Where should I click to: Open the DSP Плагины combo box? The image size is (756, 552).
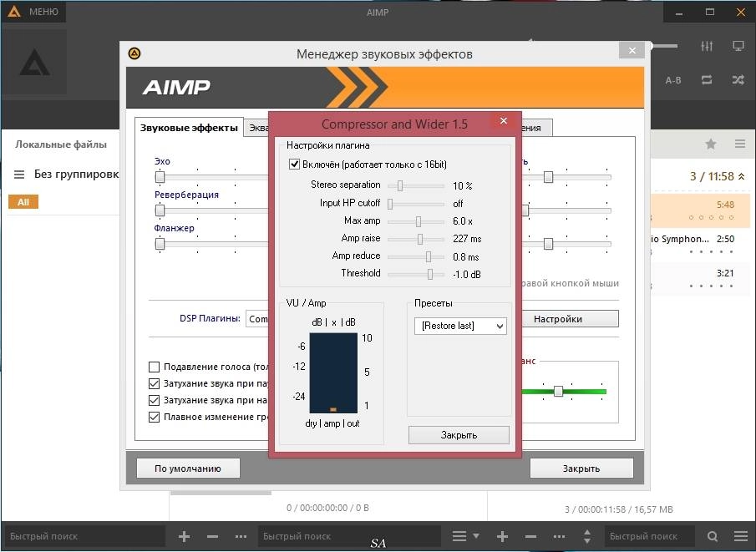(257, 319)
